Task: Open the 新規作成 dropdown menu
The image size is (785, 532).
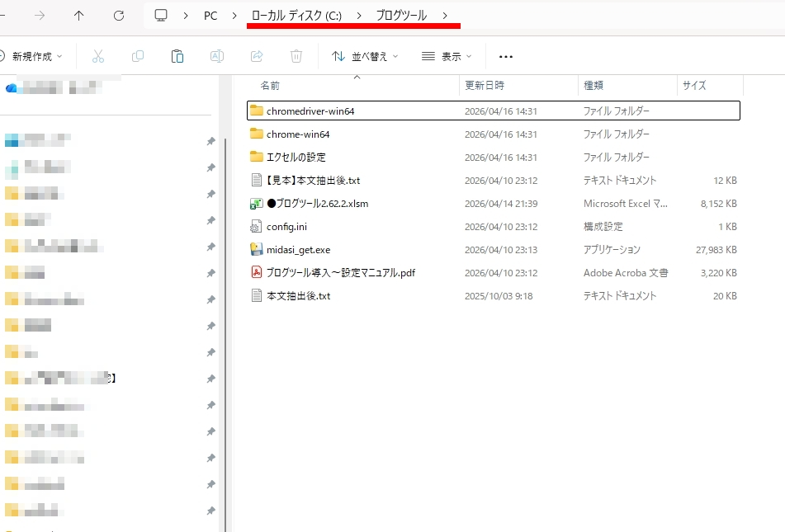Action: (33, 56)
